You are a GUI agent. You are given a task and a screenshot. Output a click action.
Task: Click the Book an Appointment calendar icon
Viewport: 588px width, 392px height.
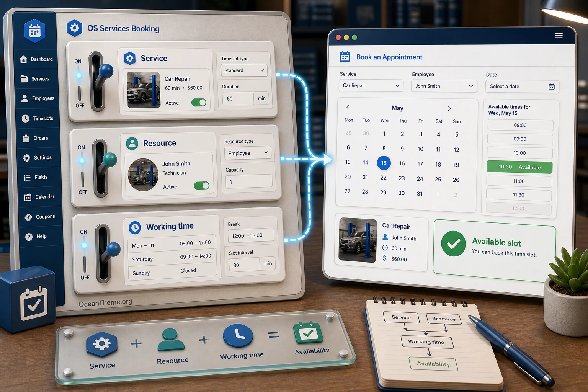[x=345, y=57]
